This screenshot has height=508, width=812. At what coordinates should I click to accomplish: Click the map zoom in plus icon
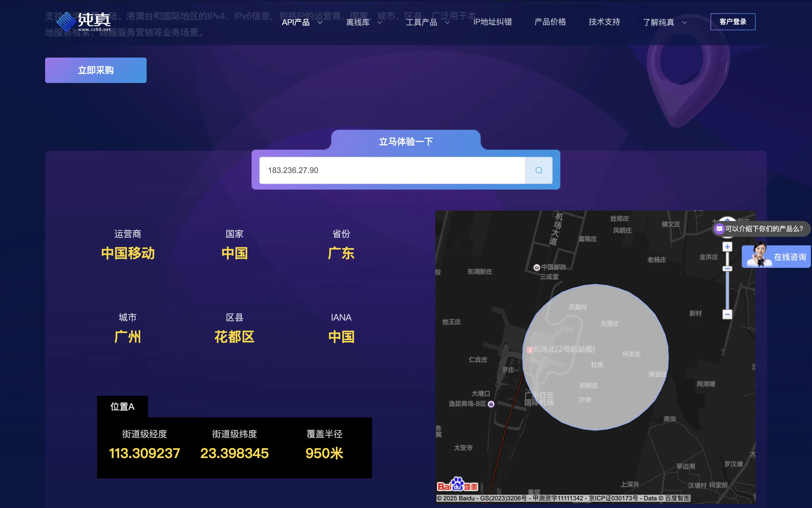[x=727, y=247]
